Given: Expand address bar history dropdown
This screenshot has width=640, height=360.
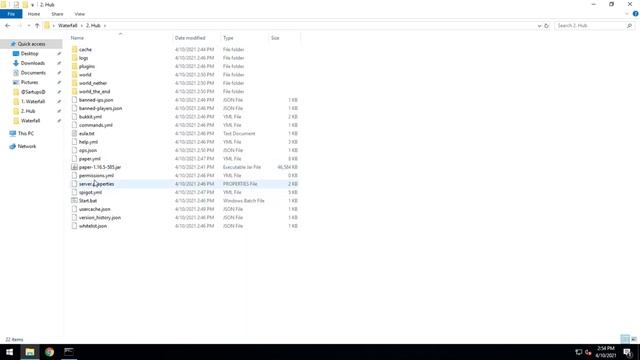Looking at the screenshot, I should tap(539, 26).
